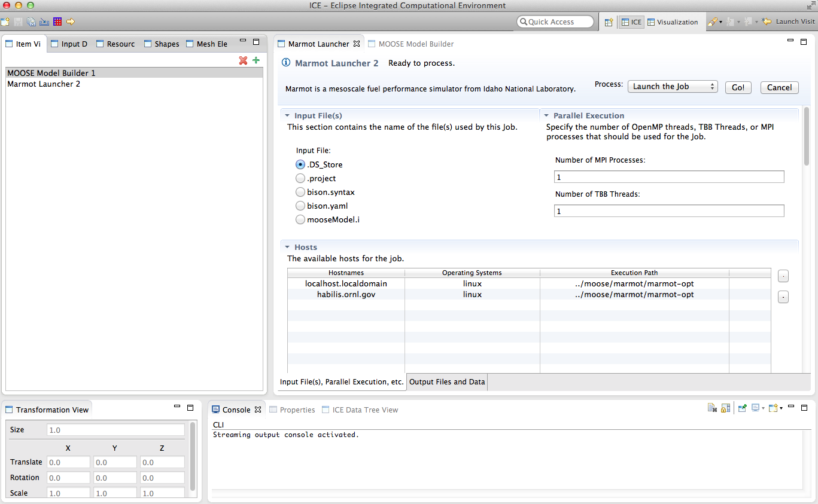This screenshot has height=504, width=818.
Task: Open the external tools dropdown arrow
Action: point(721,22)
